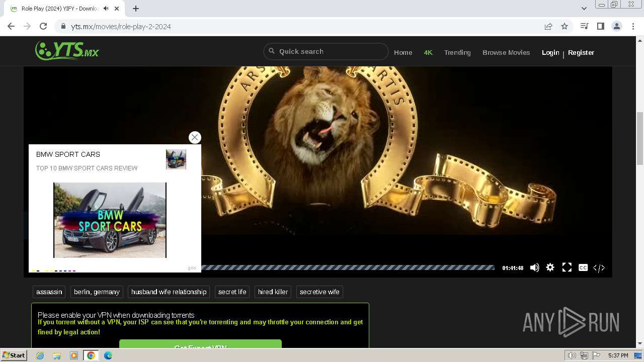Select the 'hired killer' tag
The width and height of the screenshot is (644, 362).
pyautogui.click(x=273, y=292)
